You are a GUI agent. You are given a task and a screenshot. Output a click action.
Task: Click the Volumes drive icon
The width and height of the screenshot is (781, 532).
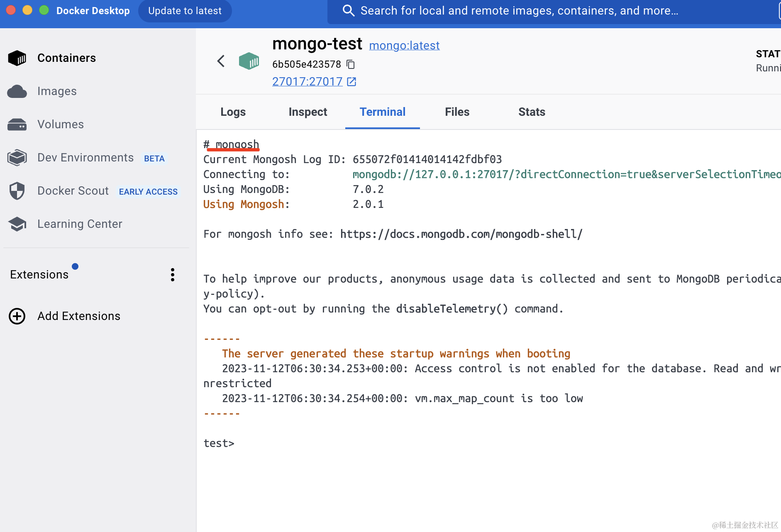point(17,124)
